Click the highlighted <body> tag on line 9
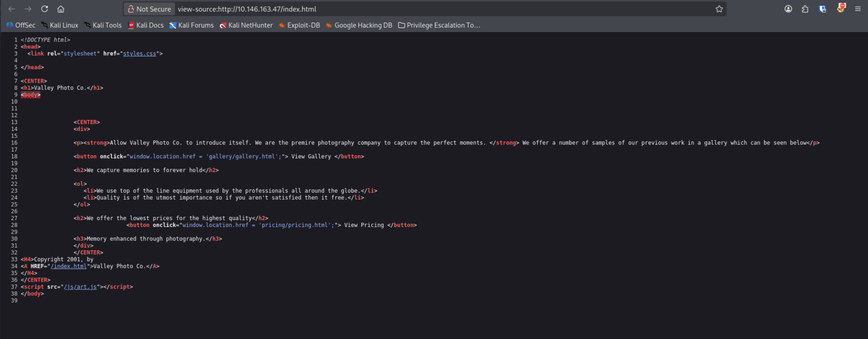Image resolution: width=868 pixels, height=339 pixels. [x=31, y=95]
